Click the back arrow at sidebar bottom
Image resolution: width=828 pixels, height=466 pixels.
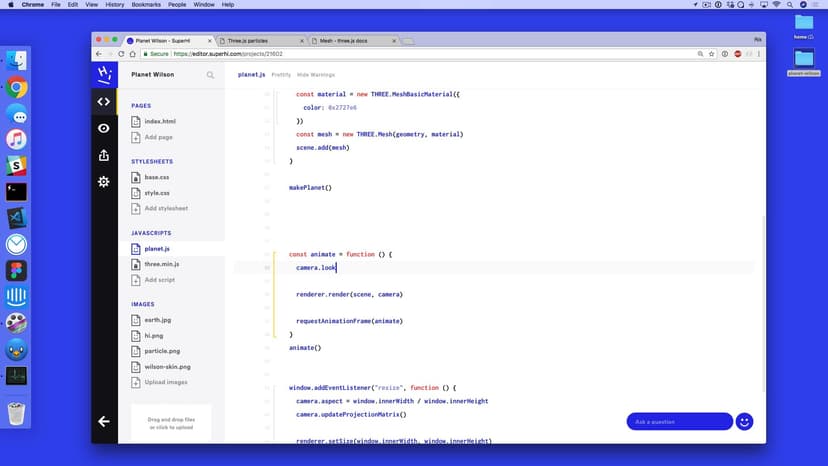coord(104,421)
